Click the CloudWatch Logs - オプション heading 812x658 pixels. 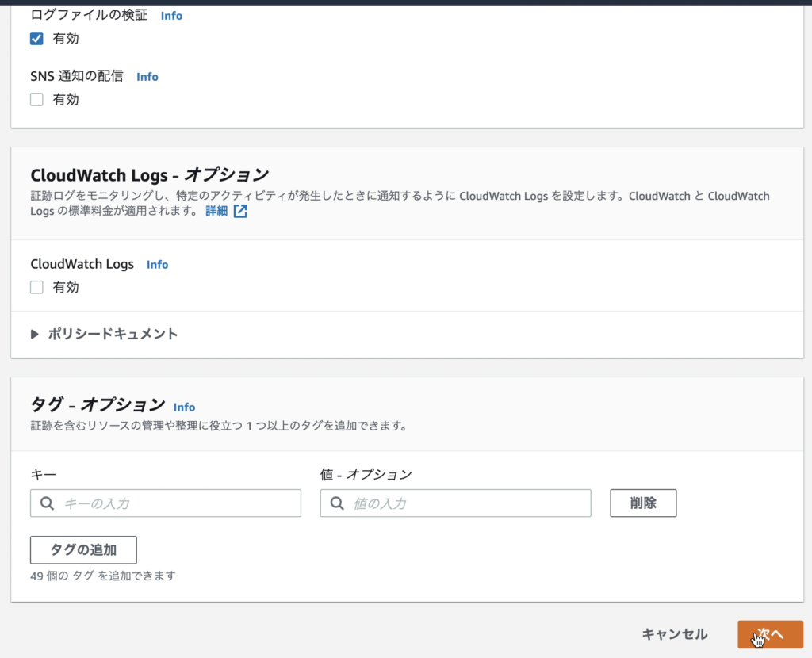click(150, 175)
